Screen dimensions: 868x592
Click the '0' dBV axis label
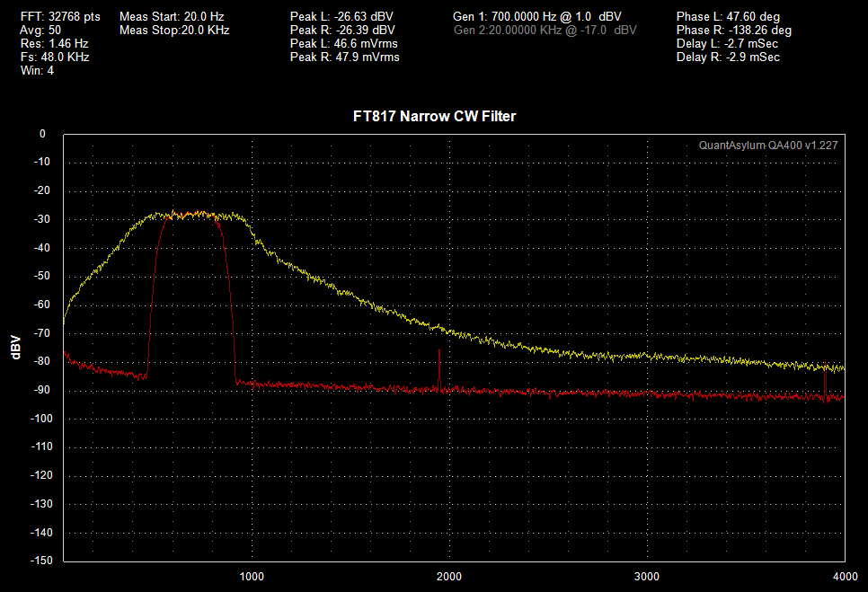(x=42, y=133)
